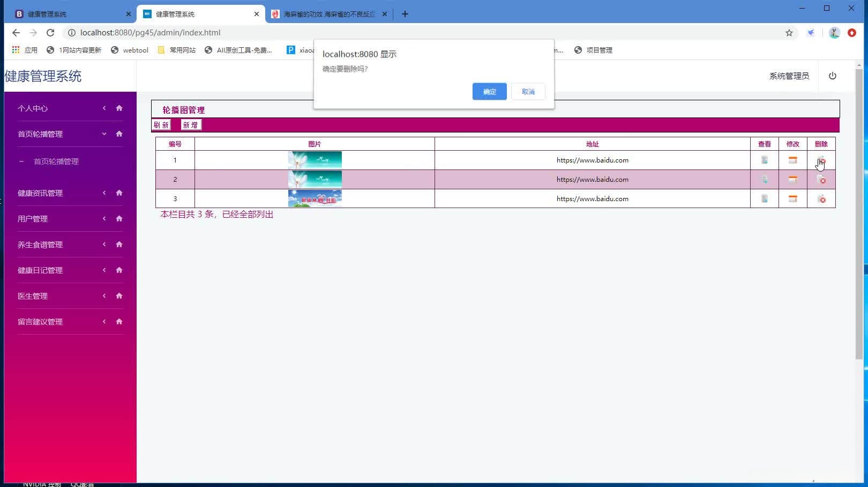Image resolution: width=868 pixels, height=487 pixels.
Task: Click the delete icon for row 2
Action: [x=821, y=180]
